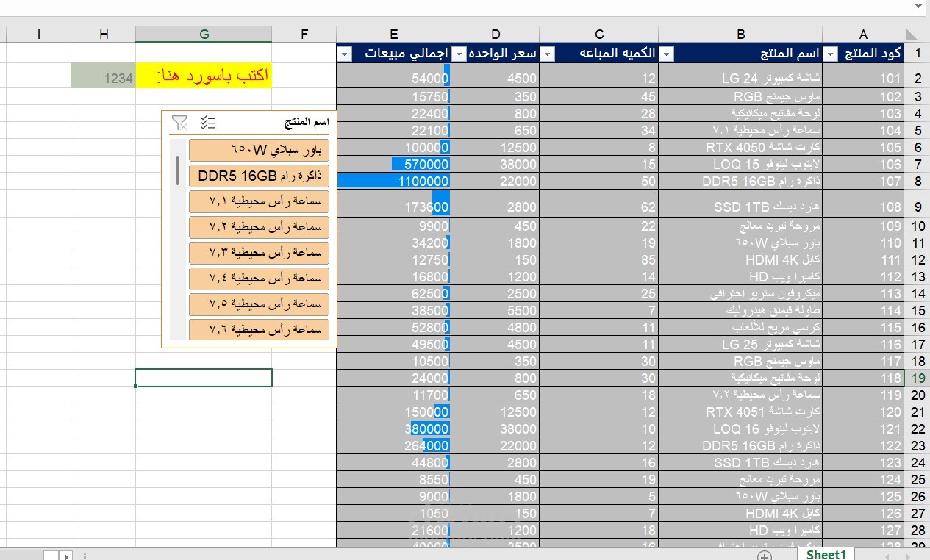930x560 pixels.
Task: Select slicer item سماعة رأس محيطية ٧,١
Action: (259, 201)
